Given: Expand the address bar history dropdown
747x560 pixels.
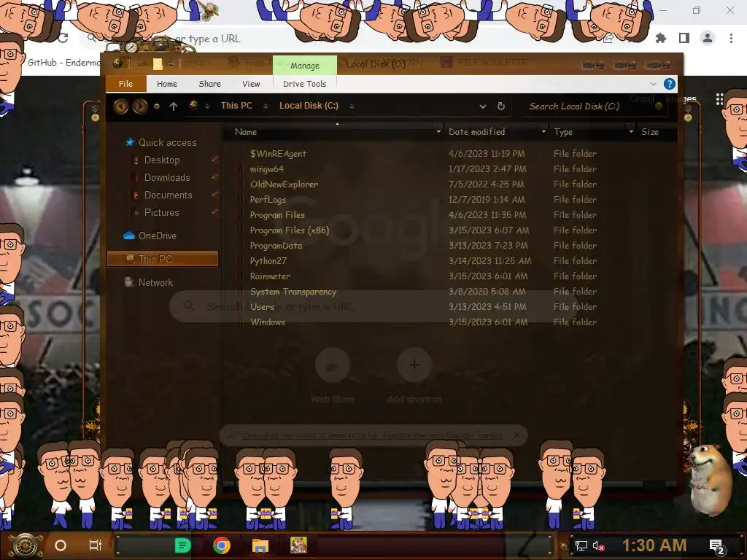Looking at the screenshot, I should pos(483,106).
